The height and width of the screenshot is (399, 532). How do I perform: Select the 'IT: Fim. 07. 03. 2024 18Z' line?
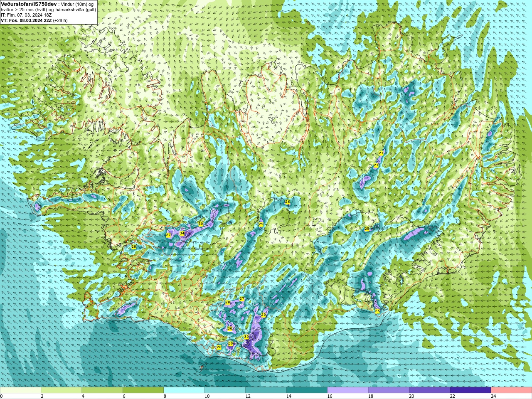pos(26,15)
